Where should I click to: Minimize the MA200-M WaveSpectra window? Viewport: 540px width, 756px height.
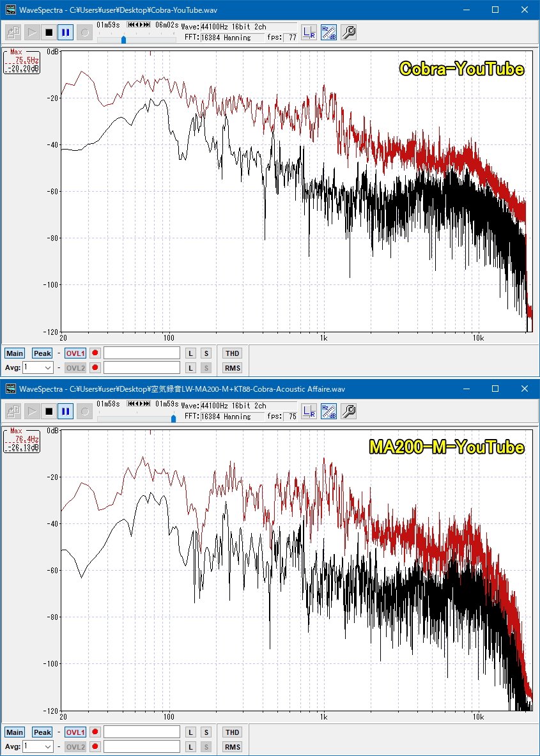466,389
